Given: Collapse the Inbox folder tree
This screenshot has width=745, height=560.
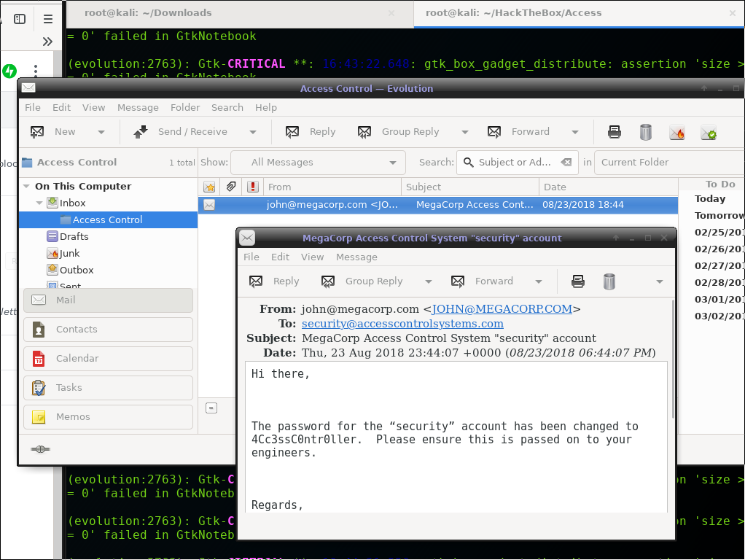Looking at the screenshot, I should (39, 203).
